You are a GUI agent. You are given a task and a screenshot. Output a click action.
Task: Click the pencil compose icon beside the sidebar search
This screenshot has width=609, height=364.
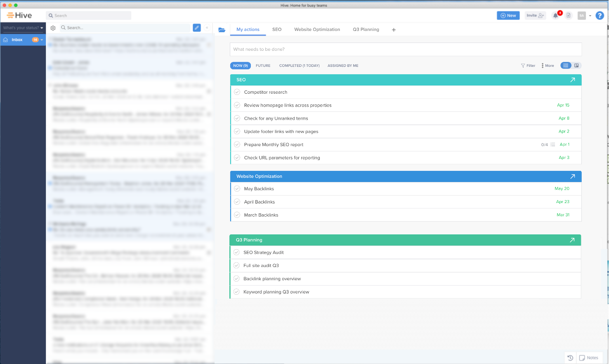pos(197,28)
